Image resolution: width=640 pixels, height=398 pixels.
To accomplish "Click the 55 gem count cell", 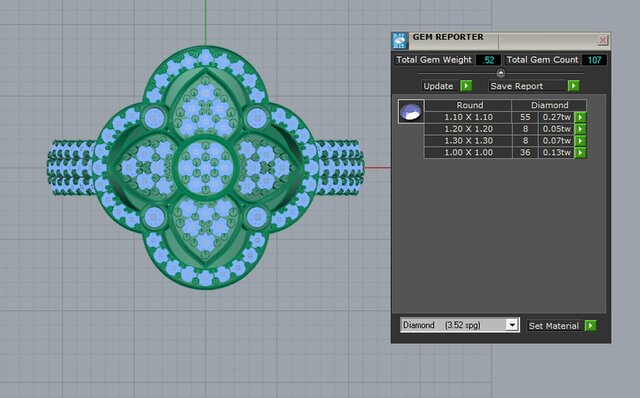I will click(x=525, y=117).
